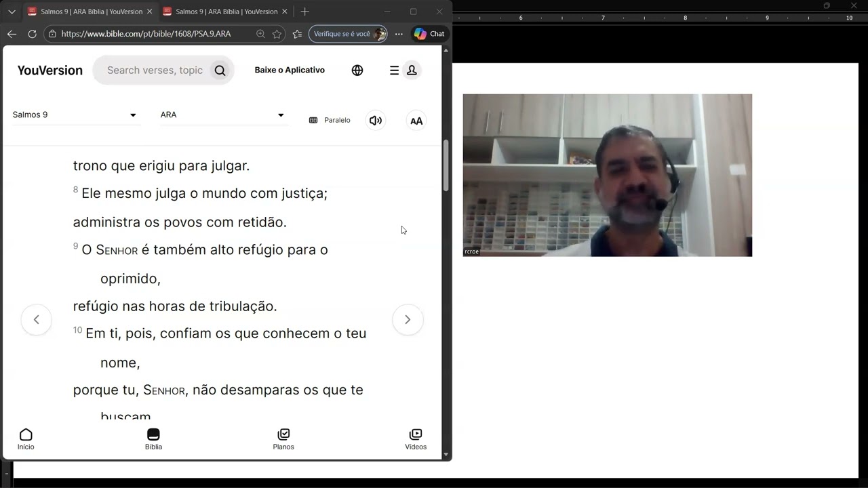The width and height of the screenshot is (868, 488).
Task: Minimize the browser window
Action: tap(387, 12)
